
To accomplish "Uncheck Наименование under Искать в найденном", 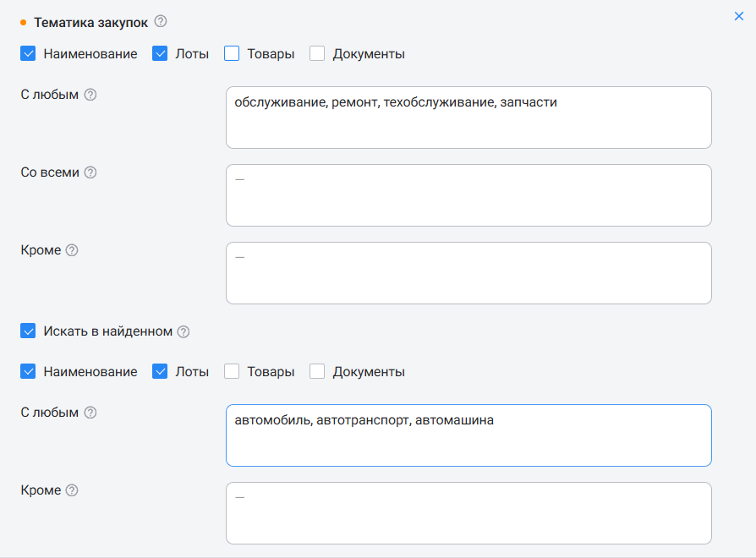I will coord(29,372).
